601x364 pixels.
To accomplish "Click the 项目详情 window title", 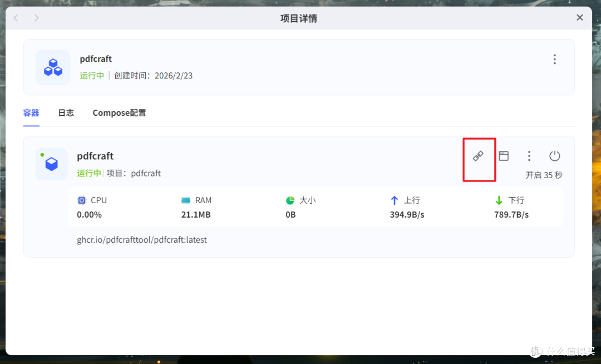I will (x=299, y=18).
